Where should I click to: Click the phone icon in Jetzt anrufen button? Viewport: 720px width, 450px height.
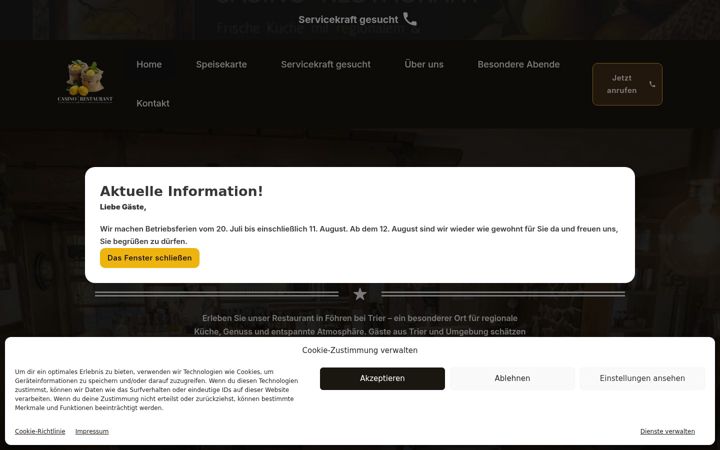(x=652, y=84)
